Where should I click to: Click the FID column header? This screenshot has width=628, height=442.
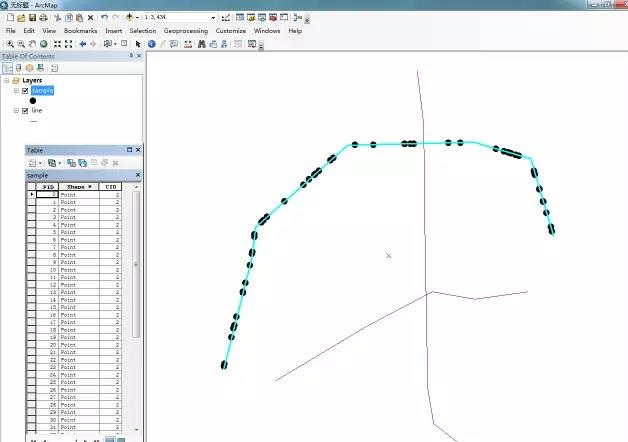coord(48,187)
